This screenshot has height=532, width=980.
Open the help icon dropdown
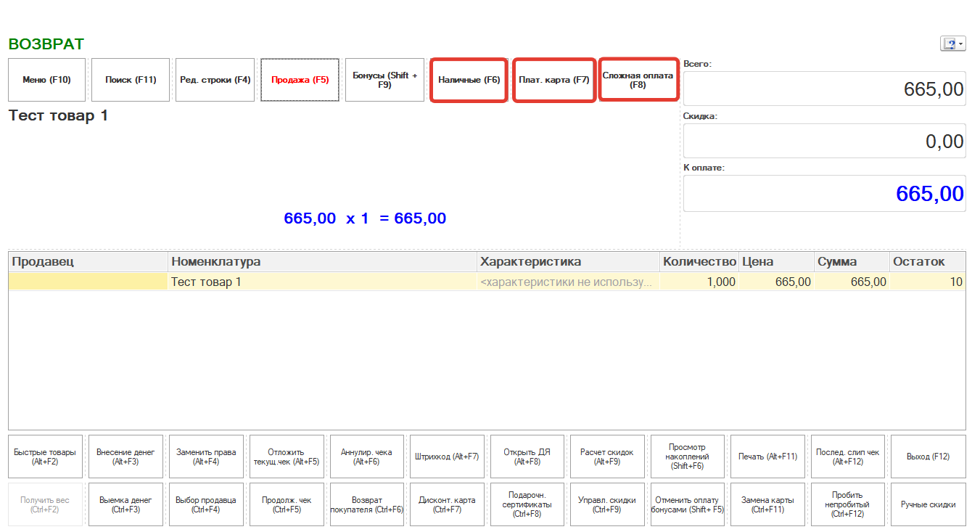(952, 44)
